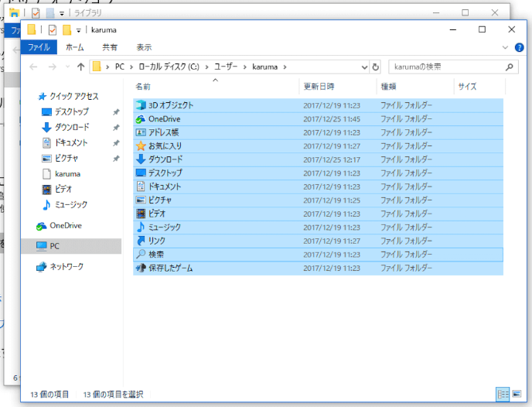Select ダウンロード in navigation pane
Screen dimensions: 532x407
pos(72,128)
